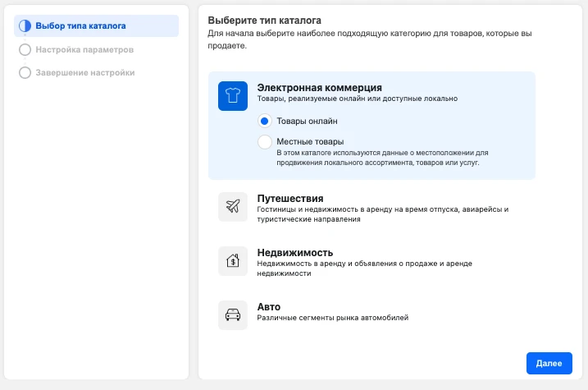Click the airplane icon for Путешествия
This screenshot has width=588, height=390.
click(x=233, y=207)
